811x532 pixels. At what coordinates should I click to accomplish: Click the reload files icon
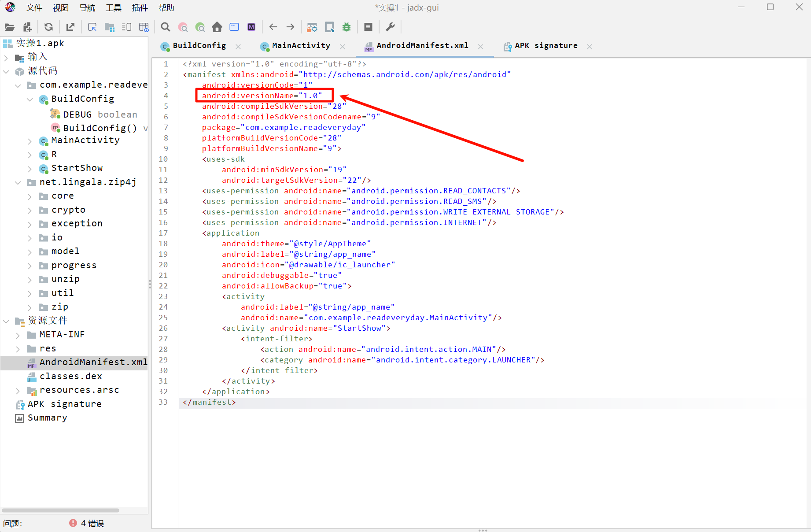[48, 27]
